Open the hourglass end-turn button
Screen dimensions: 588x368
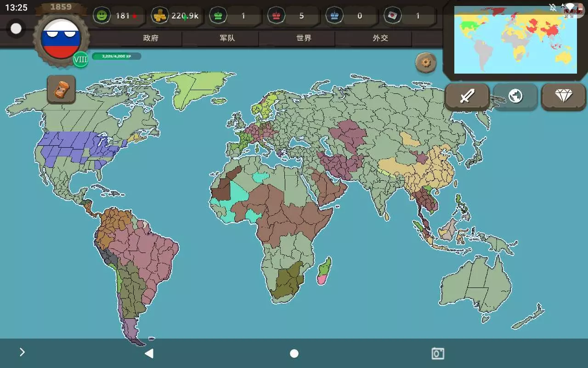(x=61, y=90)
